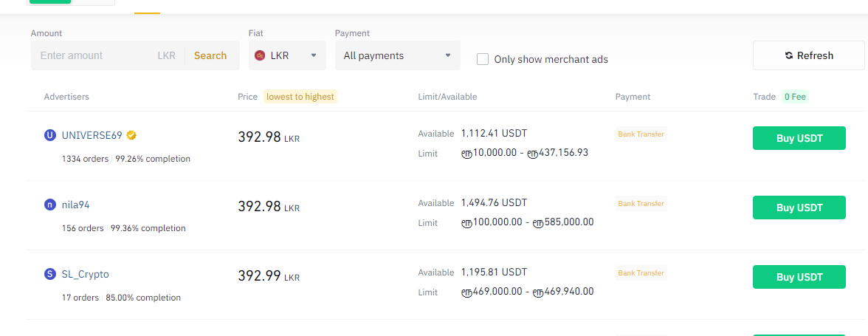Viewport: 868px width, 336px height.
Task: Open the UNIVERSE69 advertiser profile link
Action: coord(92,135)
